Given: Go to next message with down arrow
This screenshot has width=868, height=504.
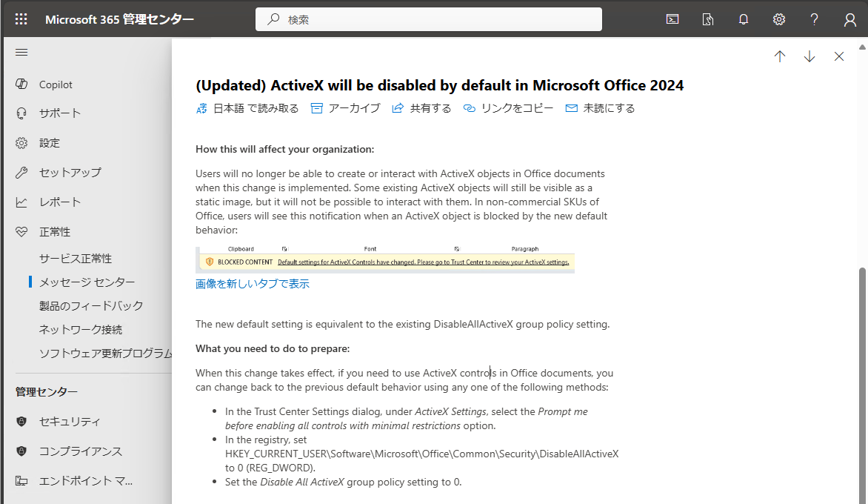Looking at the screenshot, I should (x=809, y=56).
